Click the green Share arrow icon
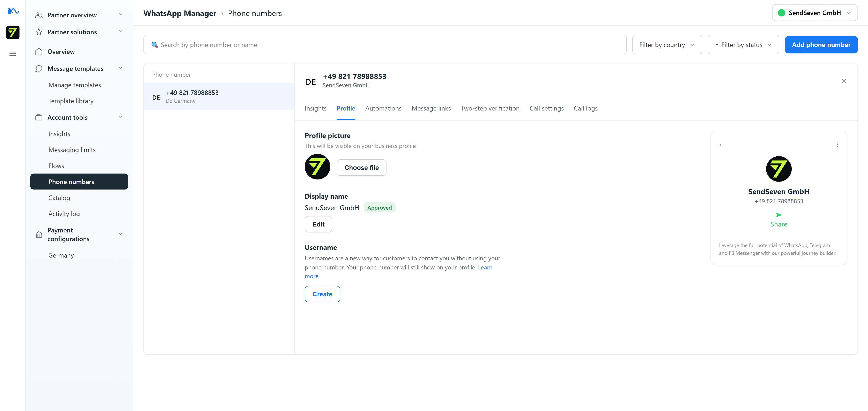Viewport: 868px width, 411px height. tap(778, 215)
